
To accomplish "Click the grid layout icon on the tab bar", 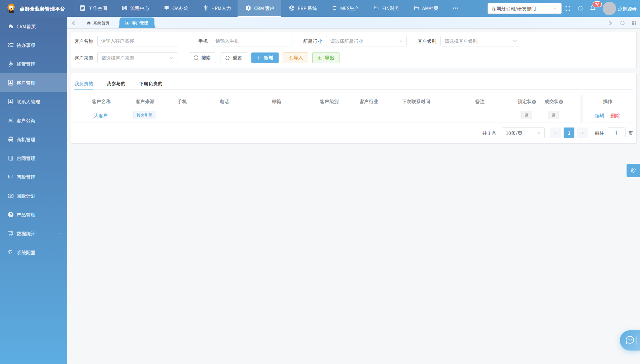I will click(634, 23).
